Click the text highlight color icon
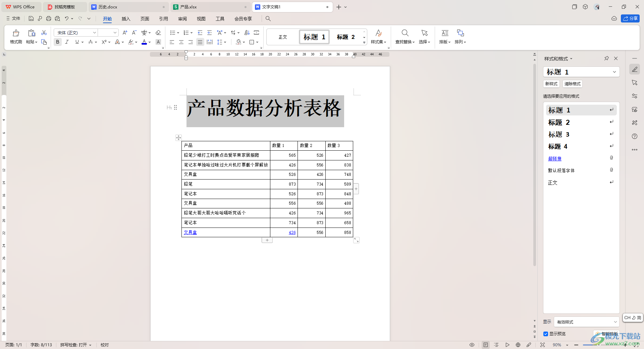The width and height of the screenshot is (644, 349). tap(131, 42)
